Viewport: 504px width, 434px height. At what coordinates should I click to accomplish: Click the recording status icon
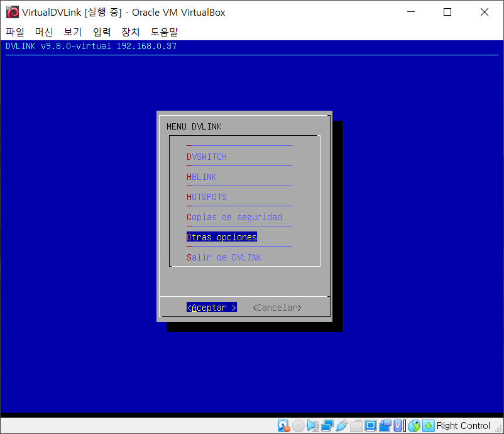pos(385,426)
